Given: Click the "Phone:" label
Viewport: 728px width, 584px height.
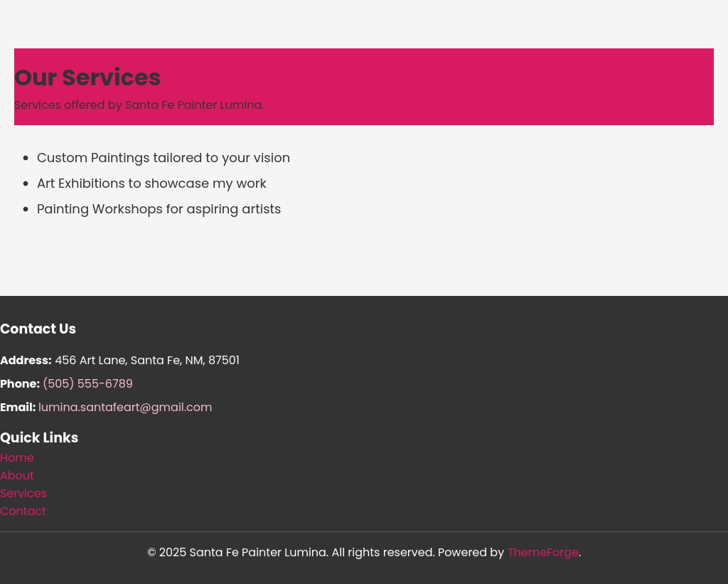Looking at the screenshot, I should click(20, 384).
